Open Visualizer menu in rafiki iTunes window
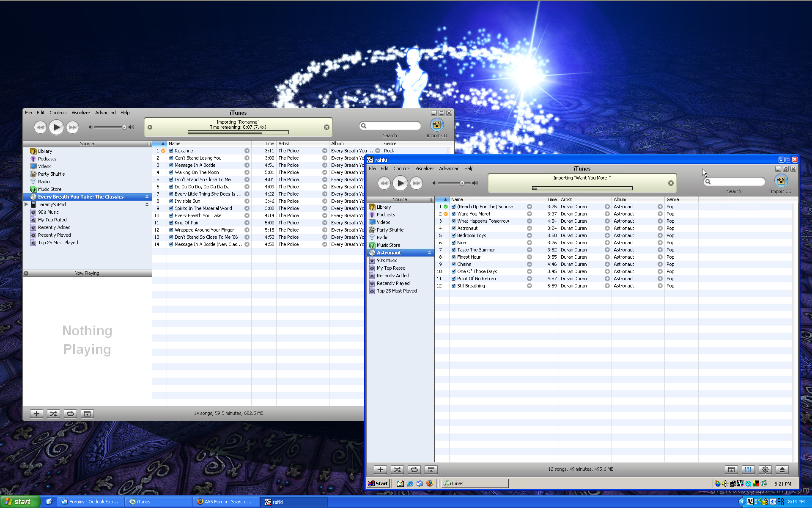This screenshot has width=812, height=508. [x=424, y=168]
